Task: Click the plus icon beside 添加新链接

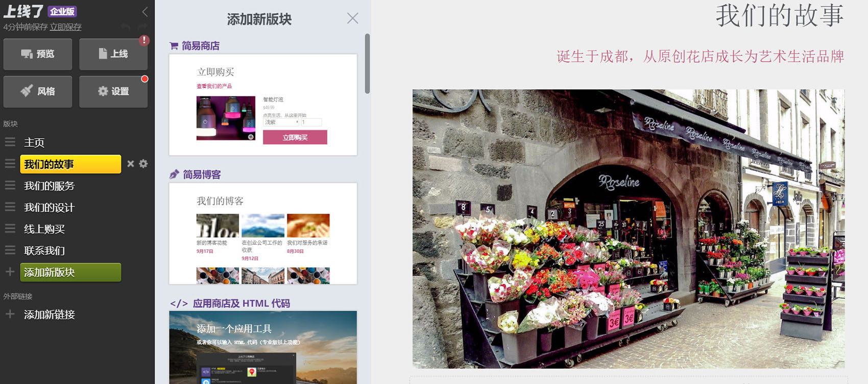Action: click(10, 314)
